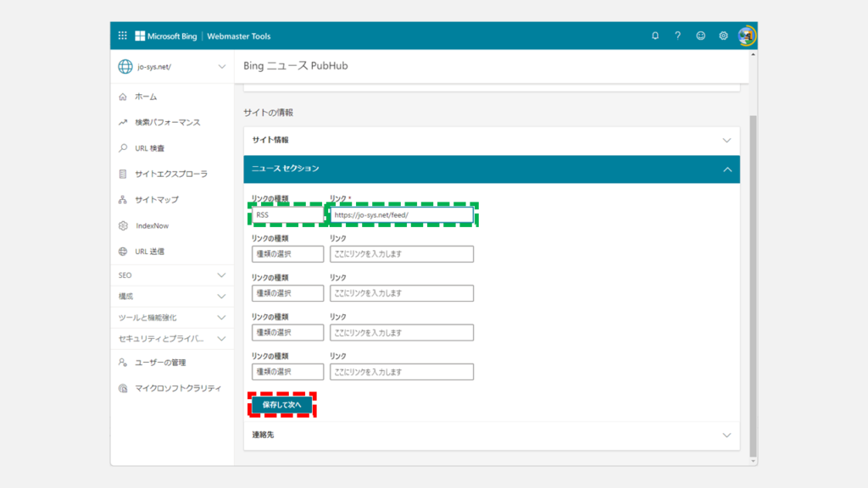Expand the 連絡先 section

click(492, 435)
